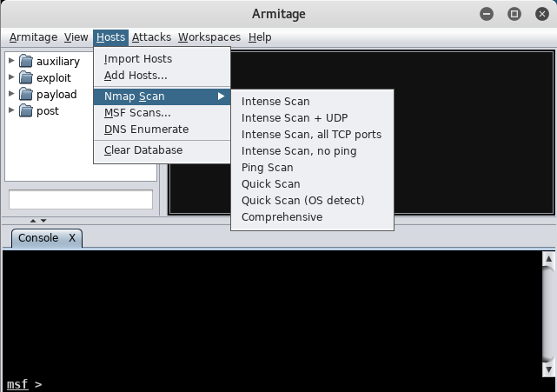
Task: Click the split pane collapse-down arrow
Action: [x=43, y=221]
